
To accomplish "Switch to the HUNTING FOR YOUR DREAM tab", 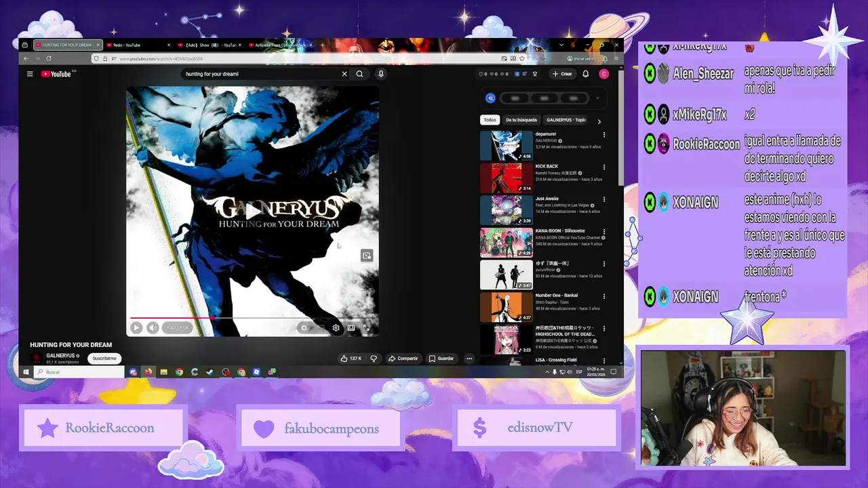I will pyautogui.click(x=67, y=45).
